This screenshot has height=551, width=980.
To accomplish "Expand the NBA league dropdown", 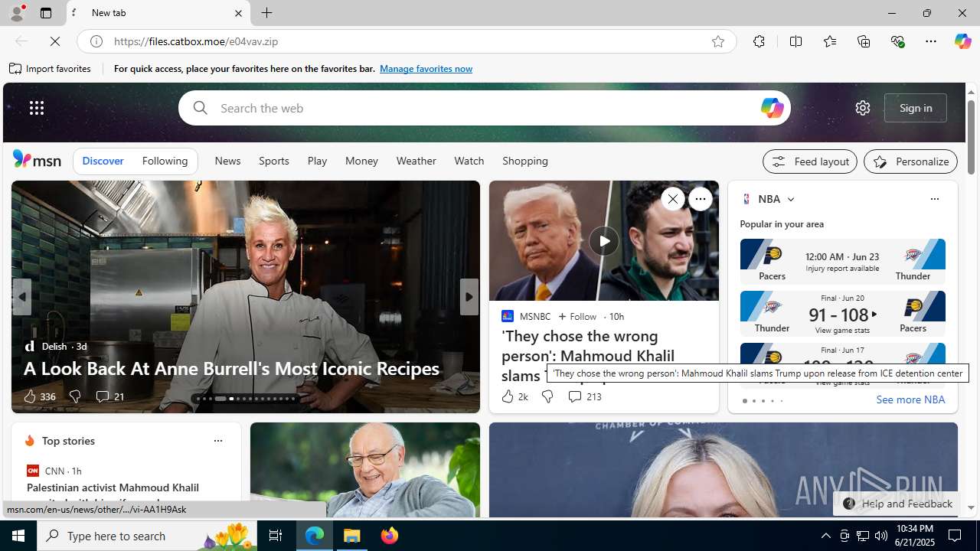I will 790,199.
